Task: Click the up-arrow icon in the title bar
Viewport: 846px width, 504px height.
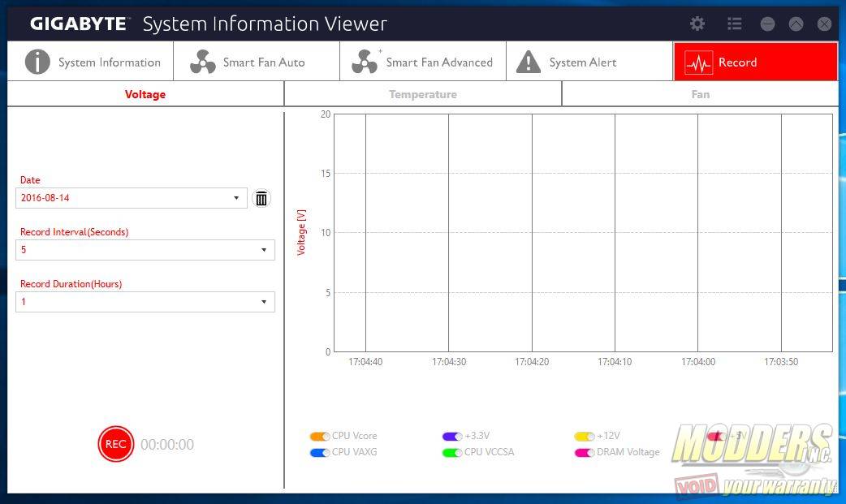Action: (x=796, y=24)
